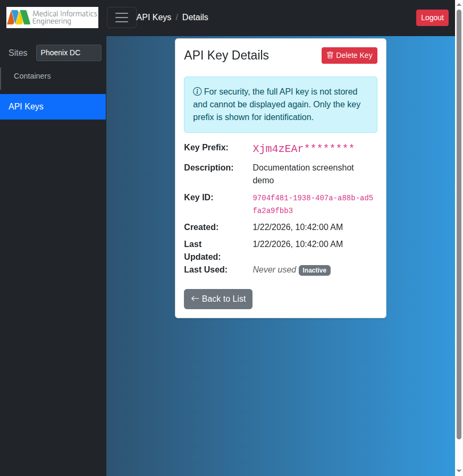Click the Details breadcrumb item
This screenshot has width=463, height=476.
(195, 18)
